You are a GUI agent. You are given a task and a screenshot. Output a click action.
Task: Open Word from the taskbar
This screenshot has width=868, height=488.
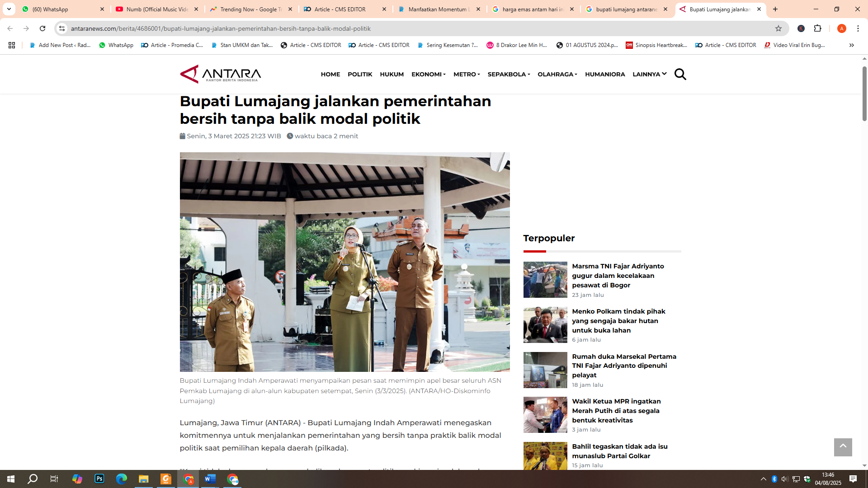(210, 479)
